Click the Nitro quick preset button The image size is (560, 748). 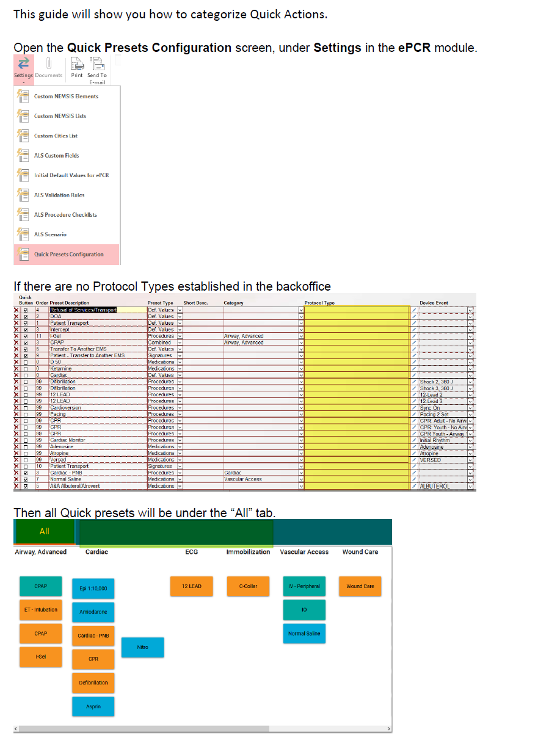point(143,647)
